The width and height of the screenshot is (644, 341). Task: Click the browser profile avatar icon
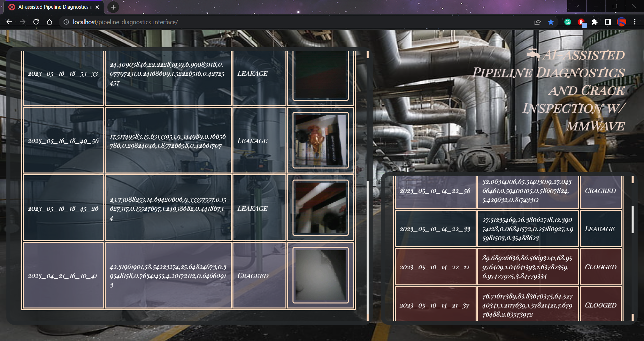[622, 22]
